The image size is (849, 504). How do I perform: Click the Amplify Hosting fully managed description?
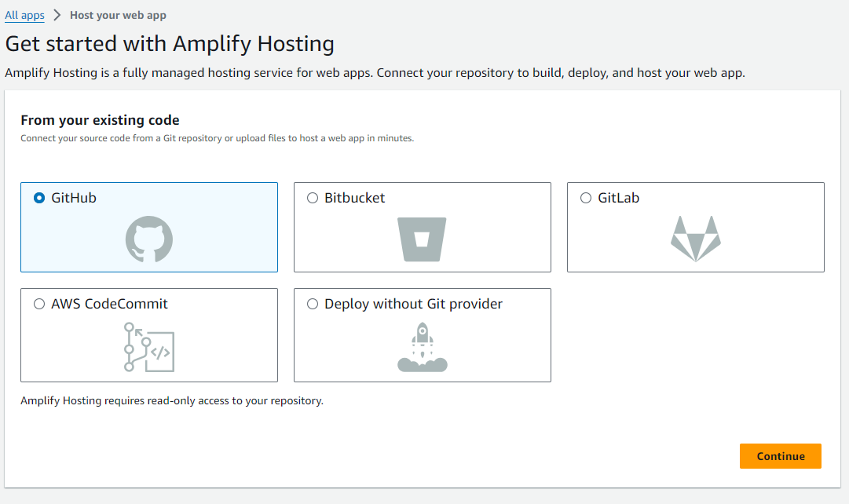[x=375, y=72]
